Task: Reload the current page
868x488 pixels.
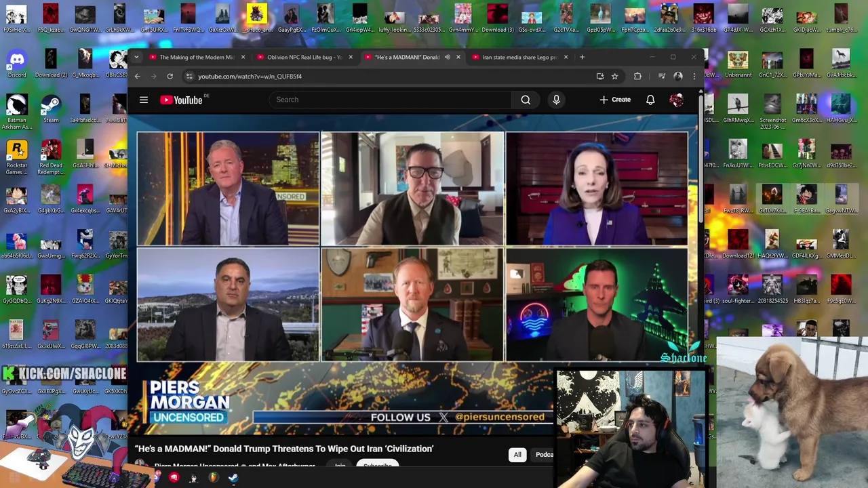Action: [170, 77]
